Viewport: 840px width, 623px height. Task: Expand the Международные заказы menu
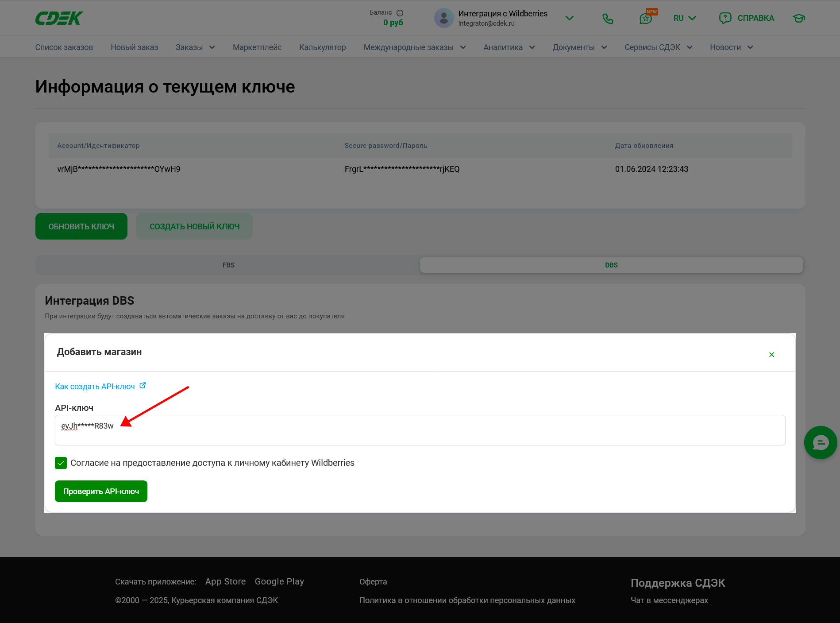click(414, 47)
